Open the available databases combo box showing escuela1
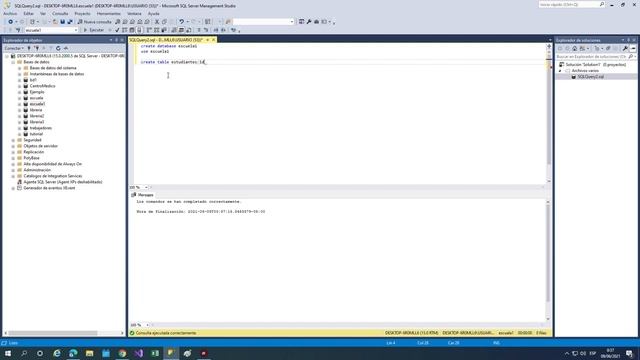640x360 pixels. coord(51,30)
